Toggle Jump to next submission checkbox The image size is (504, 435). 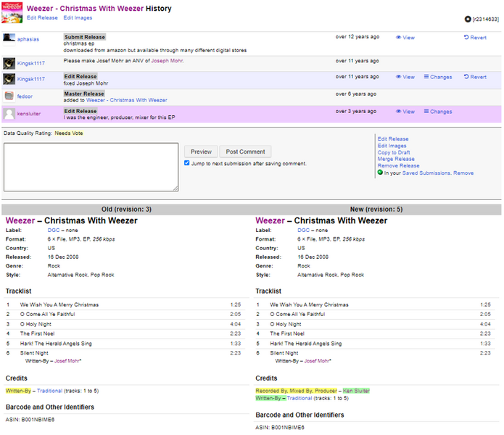click(187, 164)
